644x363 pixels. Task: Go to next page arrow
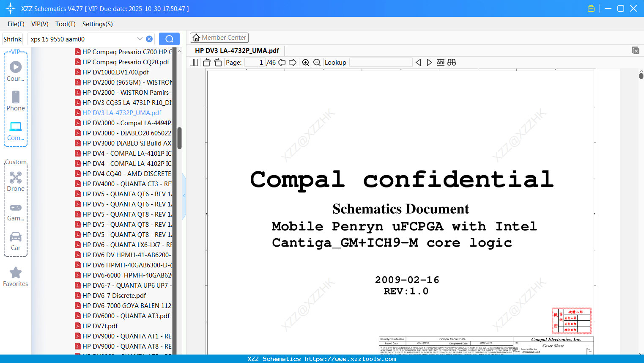tap(293, 62)
